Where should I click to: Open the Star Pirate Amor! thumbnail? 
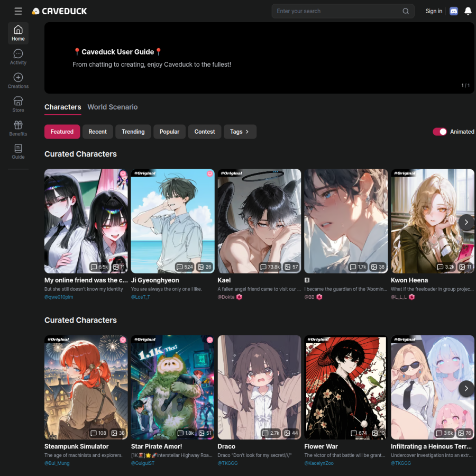click(x=172, y=387)
